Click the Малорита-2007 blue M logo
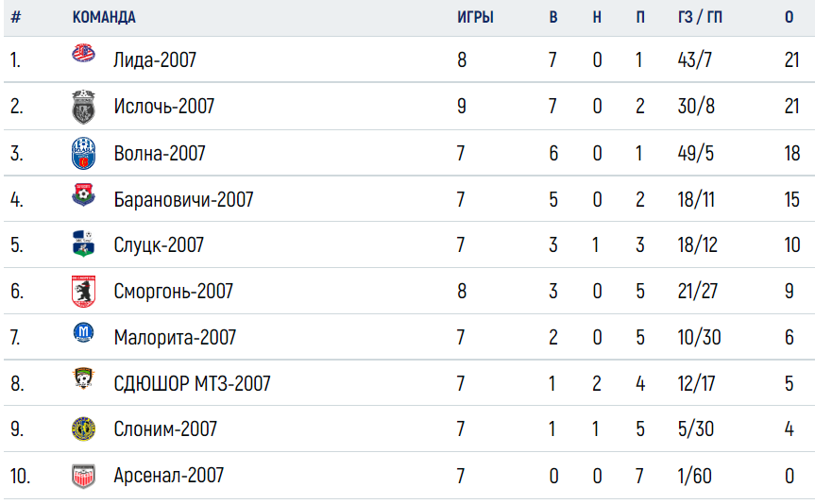The image size is (815, 504). click(x=83, y=332)
